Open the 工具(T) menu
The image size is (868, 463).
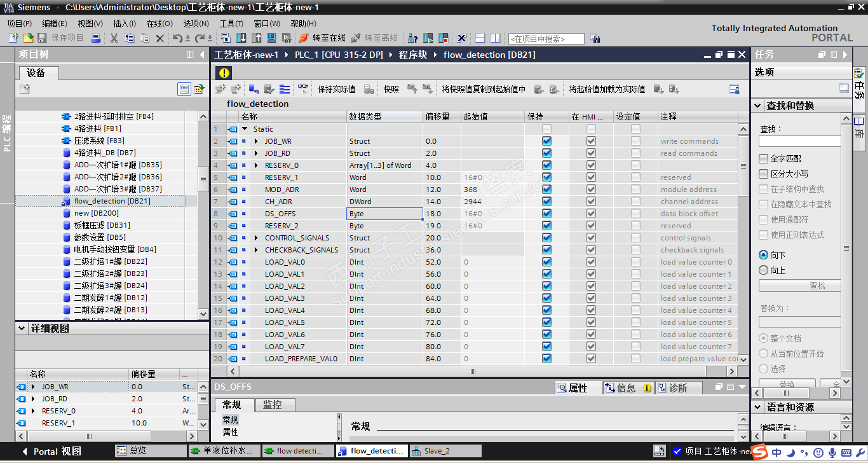231,24
